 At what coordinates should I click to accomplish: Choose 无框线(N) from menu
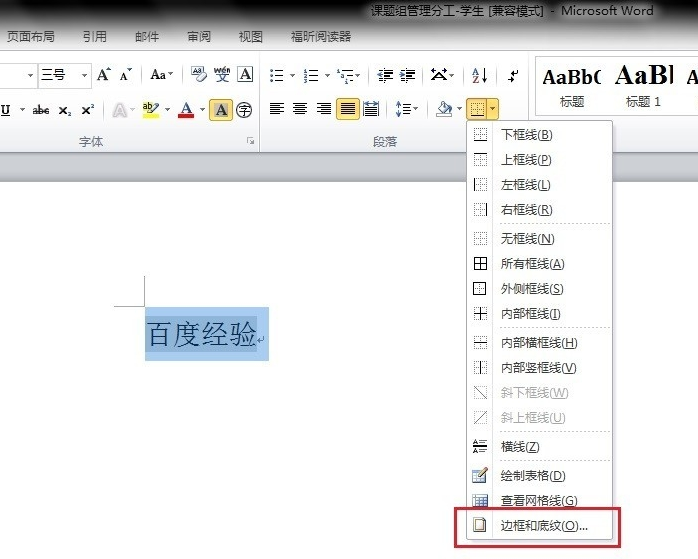tap(540, 239)
